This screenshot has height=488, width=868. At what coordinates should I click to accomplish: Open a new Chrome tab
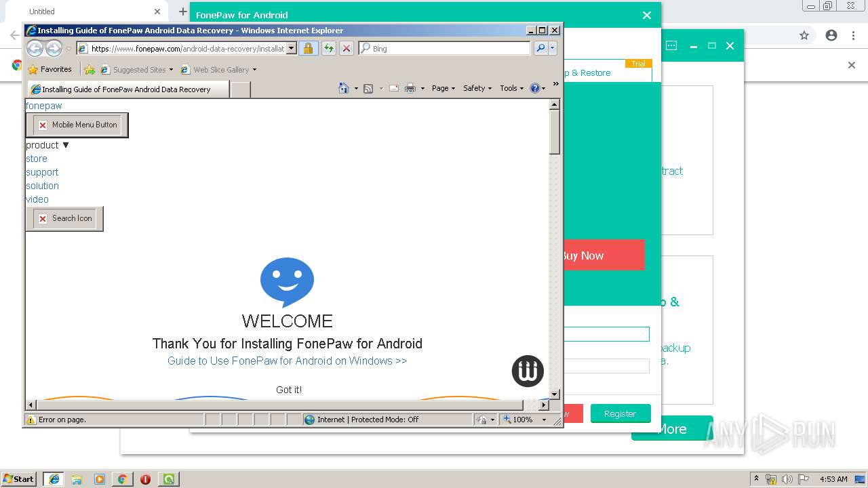pyautogui.click(x=182, y=12)
